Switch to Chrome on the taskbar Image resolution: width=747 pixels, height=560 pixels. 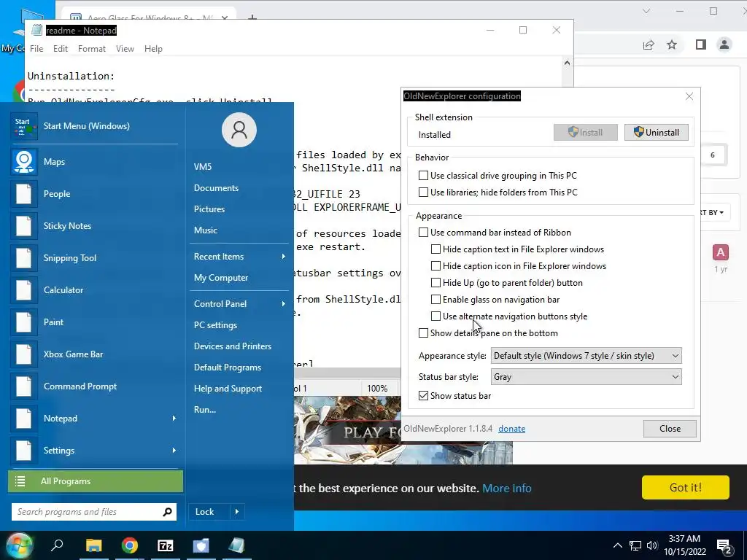(130, 545)
